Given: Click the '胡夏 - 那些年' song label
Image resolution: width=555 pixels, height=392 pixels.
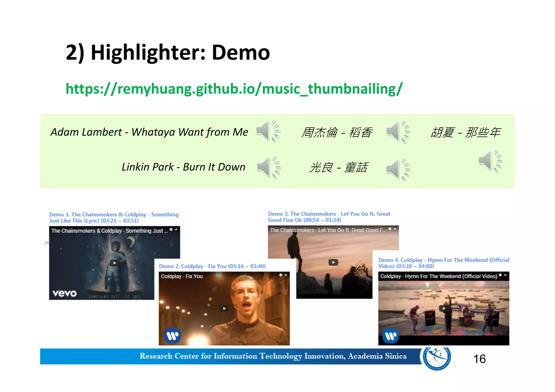Looking at the screenshot, I should point(466,132).
